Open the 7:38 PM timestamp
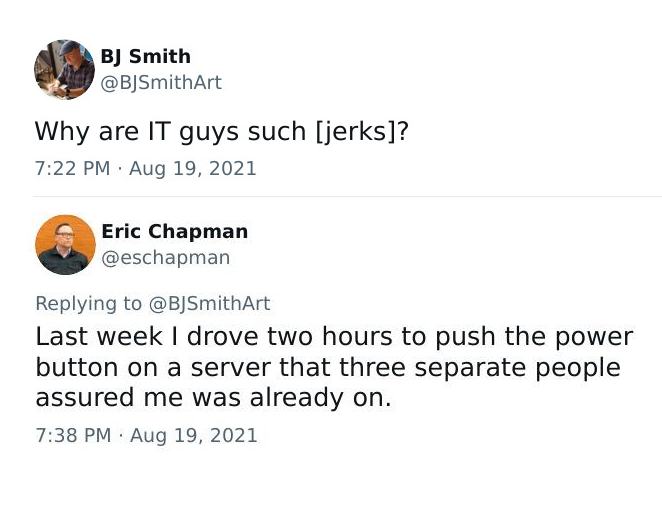This screenshot has height=515, width=662. 73,436
